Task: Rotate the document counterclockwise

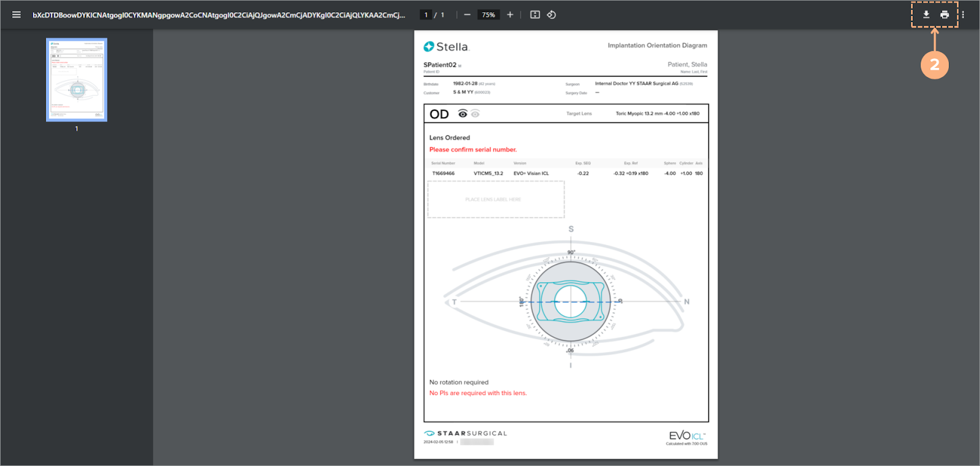Action: click(x=551, y=15)
